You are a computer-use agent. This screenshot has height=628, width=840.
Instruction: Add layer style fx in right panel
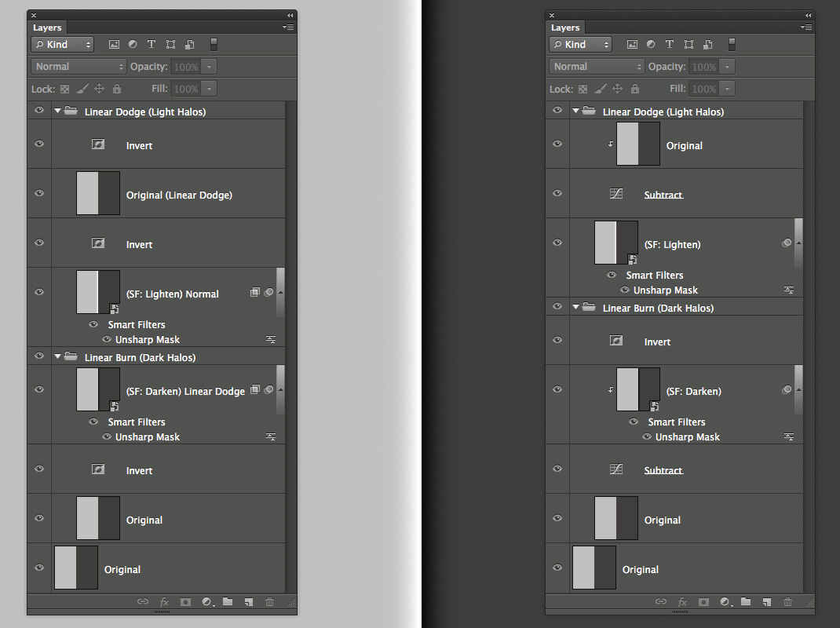coord(682,602)
